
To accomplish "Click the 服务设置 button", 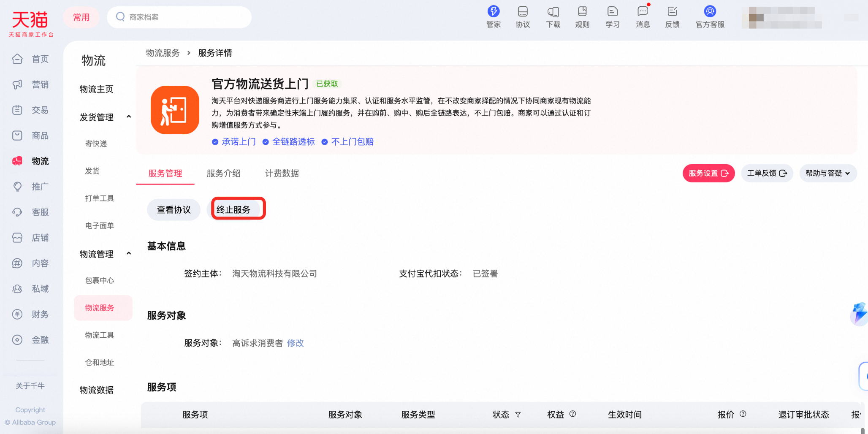I will [x=708, y=173].
